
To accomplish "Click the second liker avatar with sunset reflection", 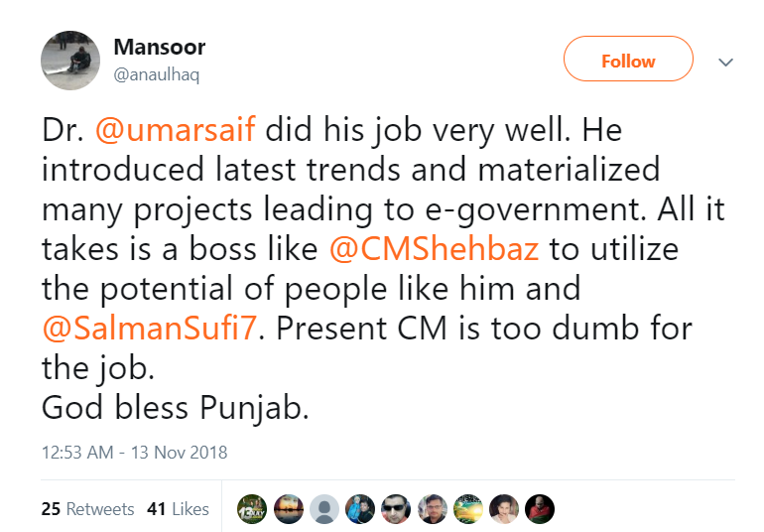I will point(289,509).
